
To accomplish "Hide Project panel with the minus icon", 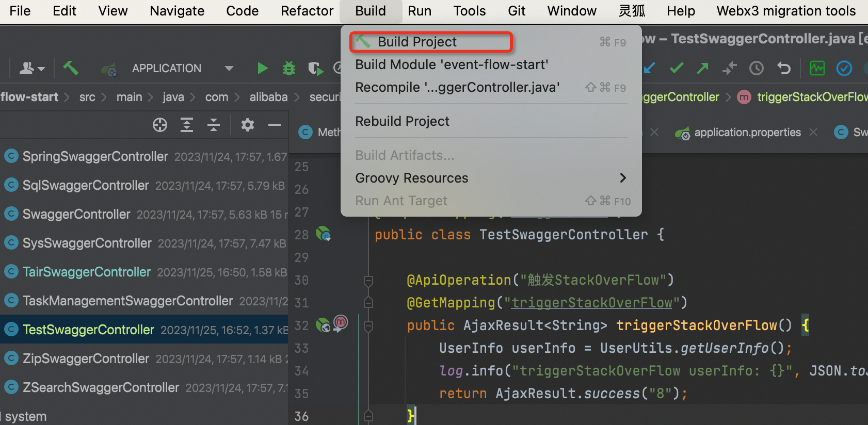I will (x=275, y=125).
